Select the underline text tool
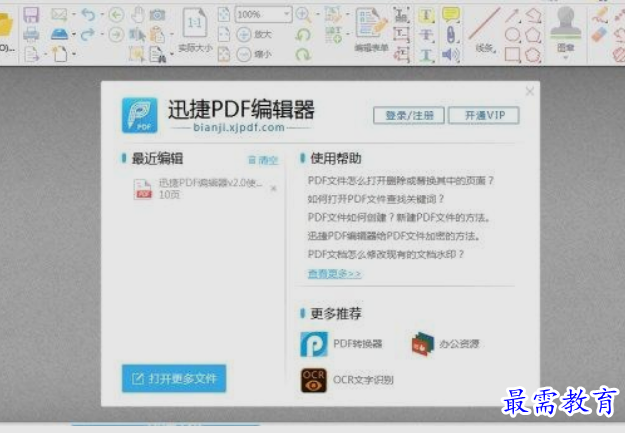The height and width of the screenshot is (433, 625). 426,55
